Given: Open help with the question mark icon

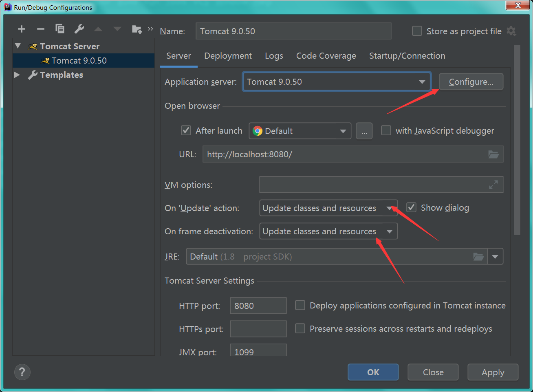Looking at the screenshot, I should click(22, 372).
